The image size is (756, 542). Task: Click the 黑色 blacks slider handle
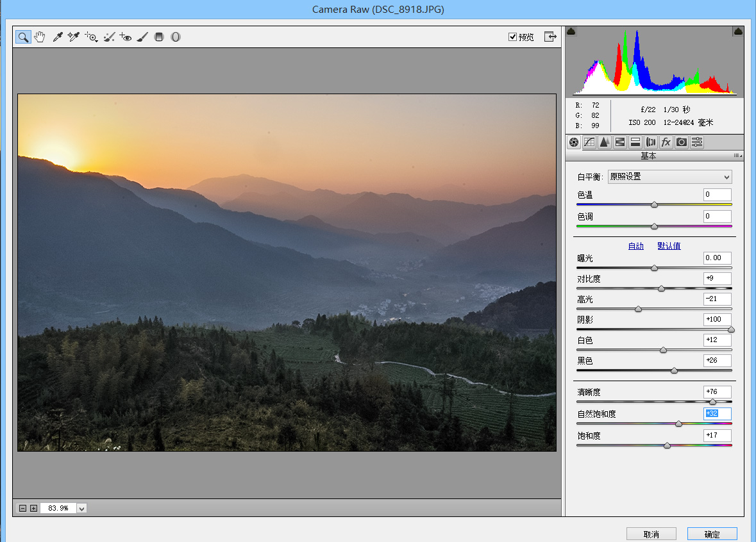point(675,370)
